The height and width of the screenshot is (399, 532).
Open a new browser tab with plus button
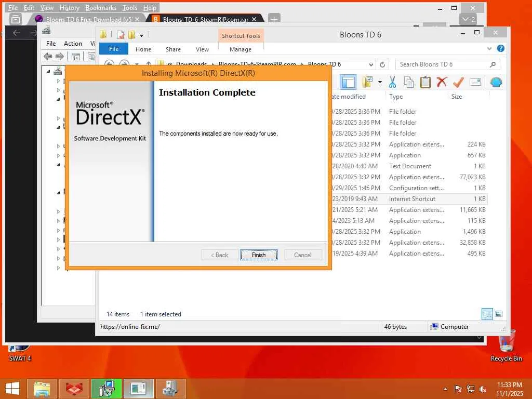coord(274,19)
